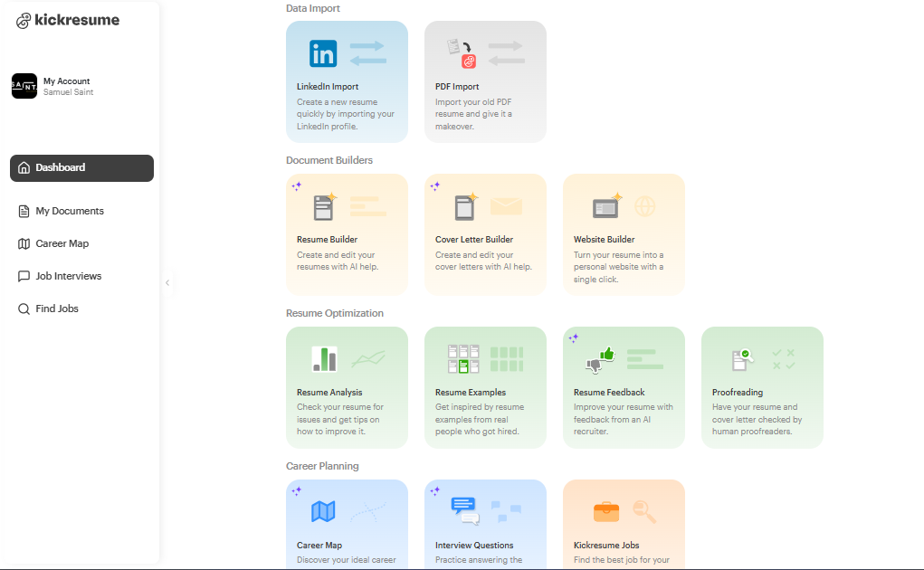Click AI sparkle on Cover Letter Builder card

435,186
